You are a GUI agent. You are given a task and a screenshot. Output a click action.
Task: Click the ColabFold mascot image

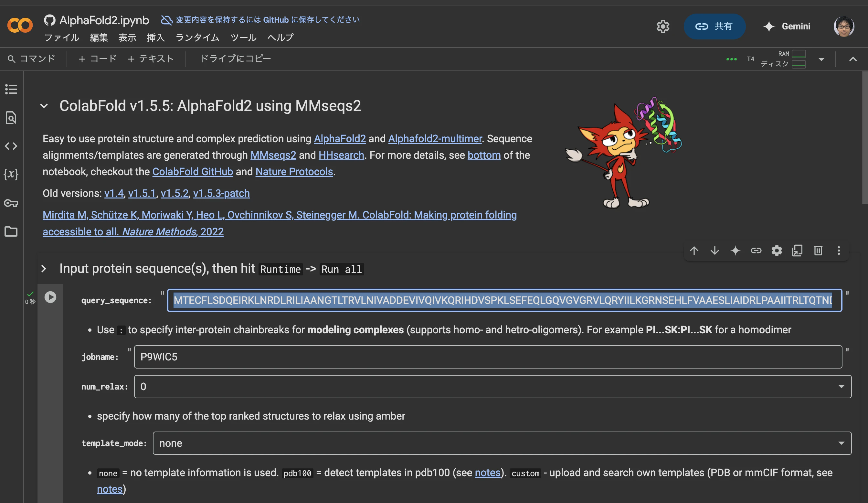624,152
